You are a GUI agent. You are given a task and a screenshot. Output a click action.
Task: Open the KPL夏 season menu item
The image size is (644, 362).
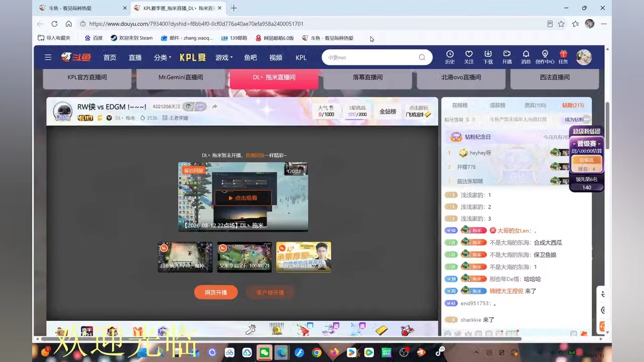tap(193, 57)
